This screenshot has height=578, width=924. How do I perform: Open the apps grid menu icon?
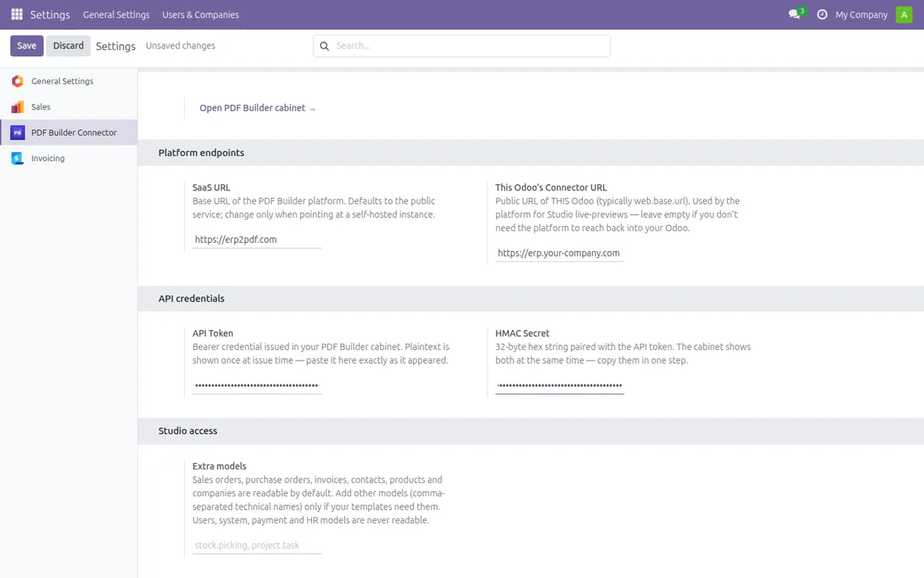coord(17,15)
